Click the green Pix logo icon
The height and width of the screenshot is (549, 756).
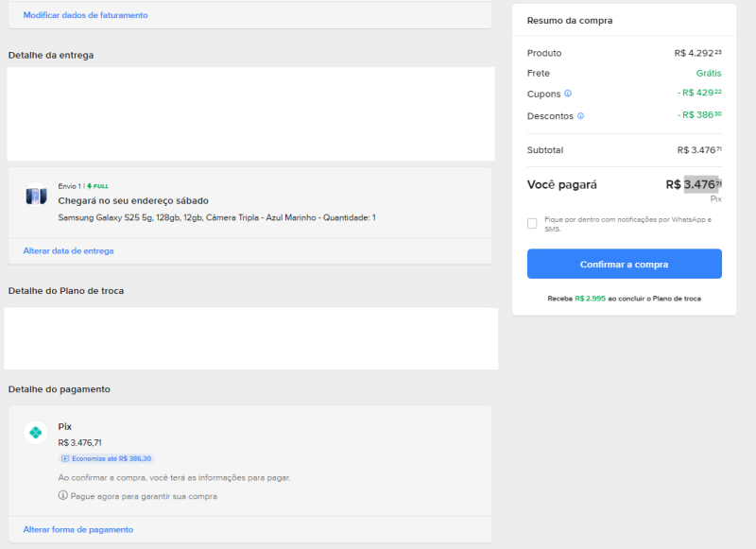tap(36, 433)
